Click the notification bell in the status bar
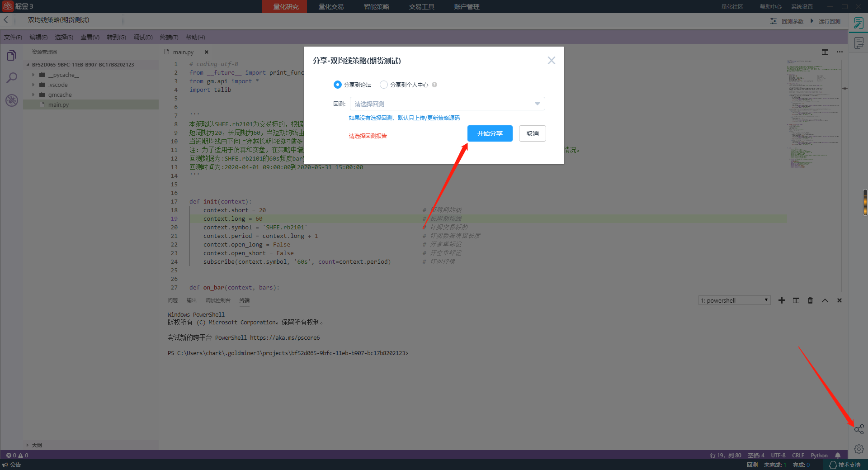868x470 pixels. [838, 456]
